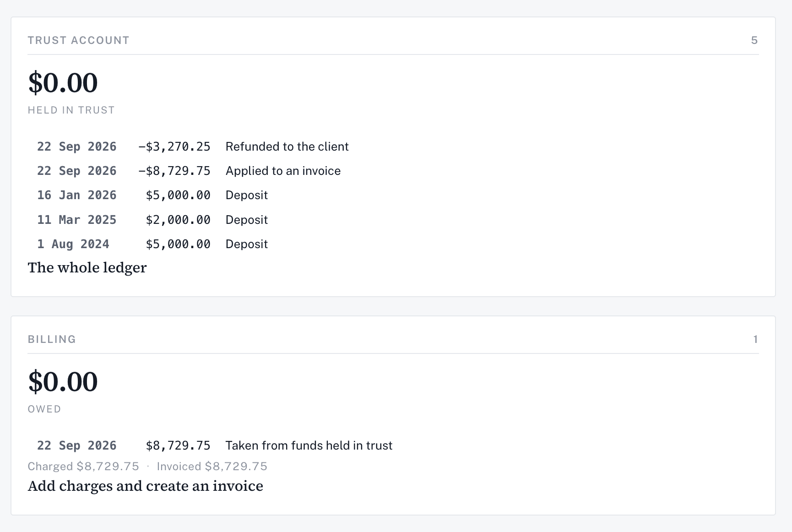This screenshot has height=532, width=792.
Task: Click the Billing entry count "1"
Action: [755, 339]
